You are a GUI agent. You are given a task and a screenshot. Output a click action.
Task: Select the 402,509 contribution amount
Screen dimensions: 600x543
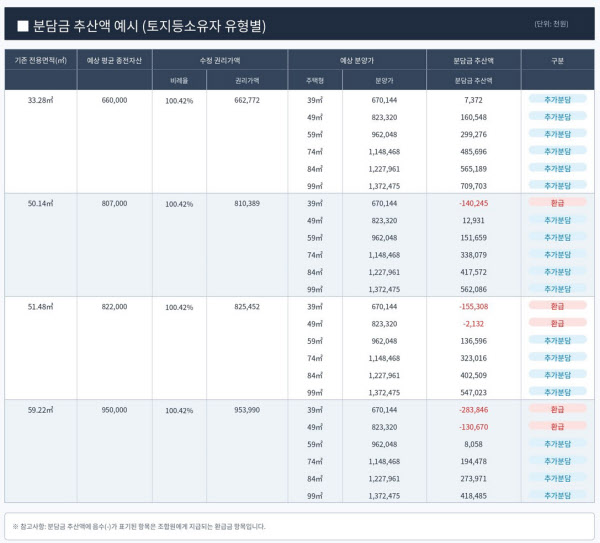[x=473, y=375]
